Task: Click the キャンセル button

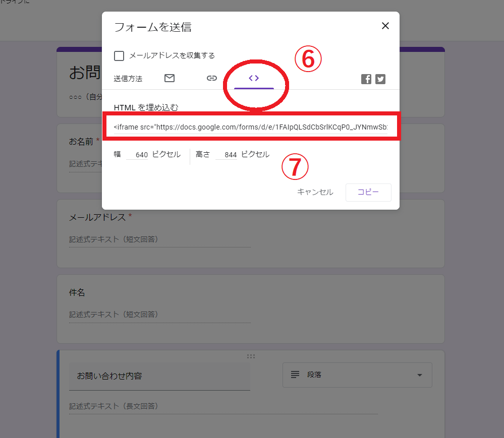Action: click(x=315, y=192)
